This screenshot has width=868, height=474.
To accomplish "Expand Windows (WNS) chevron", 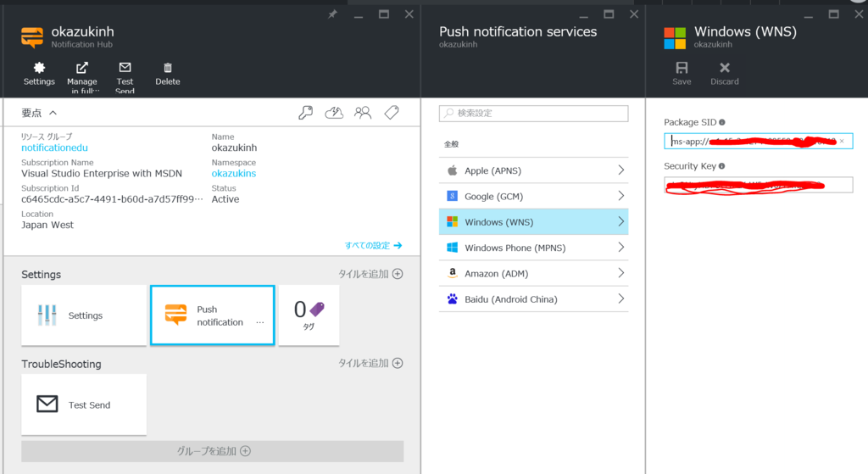I will pyautogui.click(x=621, y=222).
